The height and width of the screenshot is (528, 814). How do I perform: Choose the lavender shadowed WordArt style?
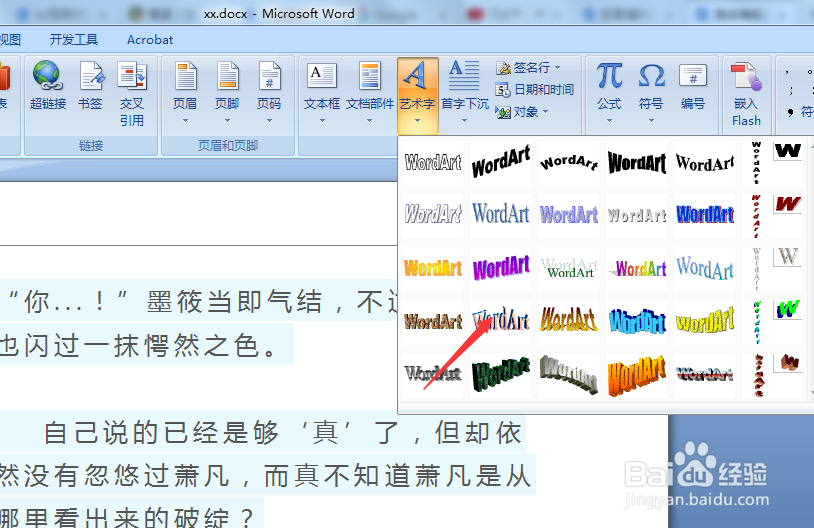tap(569, 214)
